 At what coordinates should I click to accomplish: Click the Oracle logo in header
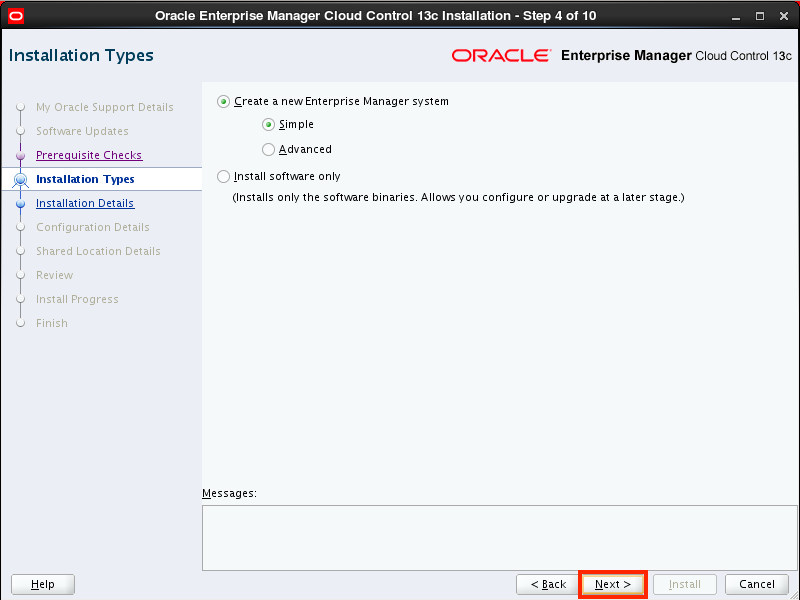coord(501,55)
